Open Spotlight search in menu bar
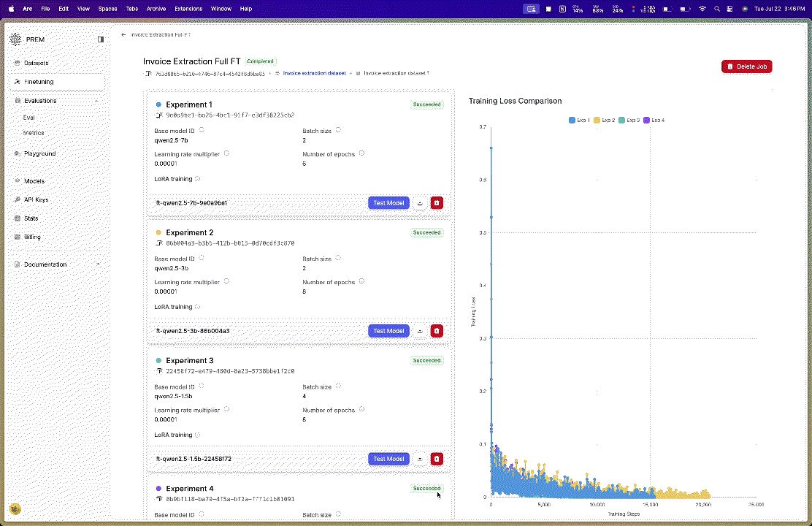 pos(717,9)
